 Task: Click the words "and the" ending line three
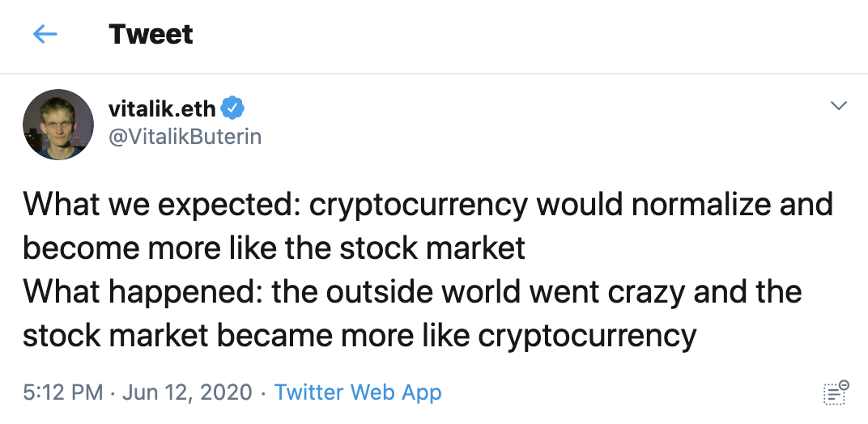(747, 291)
